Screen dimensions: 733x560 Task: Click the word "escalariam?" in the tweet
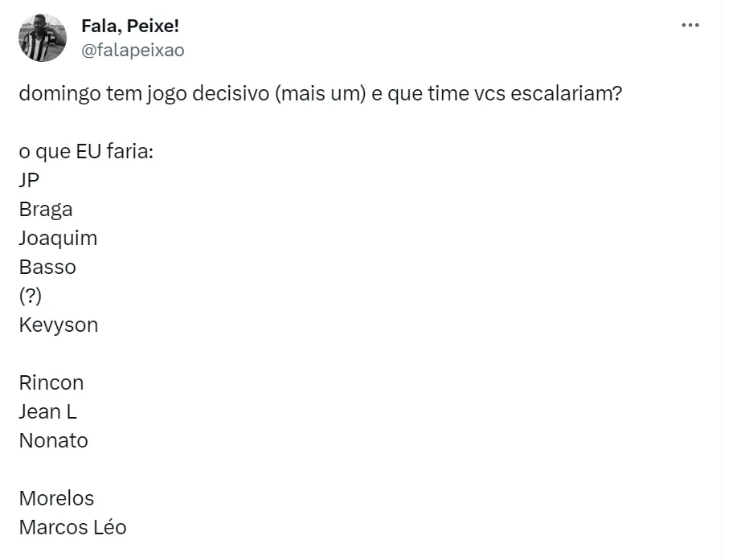pyautogui.click(x=567, y=93)
